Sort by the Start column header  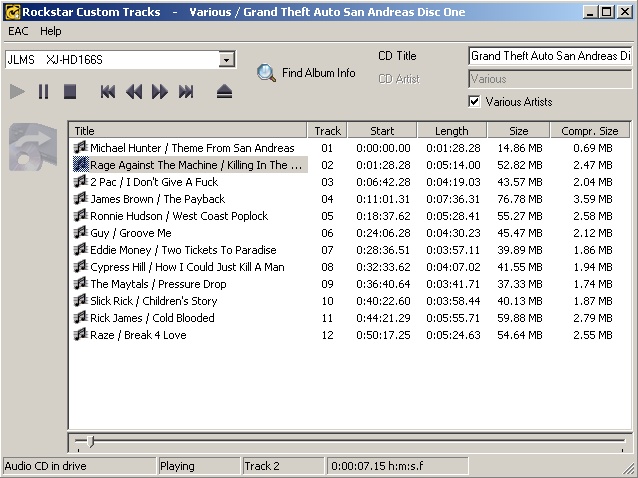tap(382, 131)
